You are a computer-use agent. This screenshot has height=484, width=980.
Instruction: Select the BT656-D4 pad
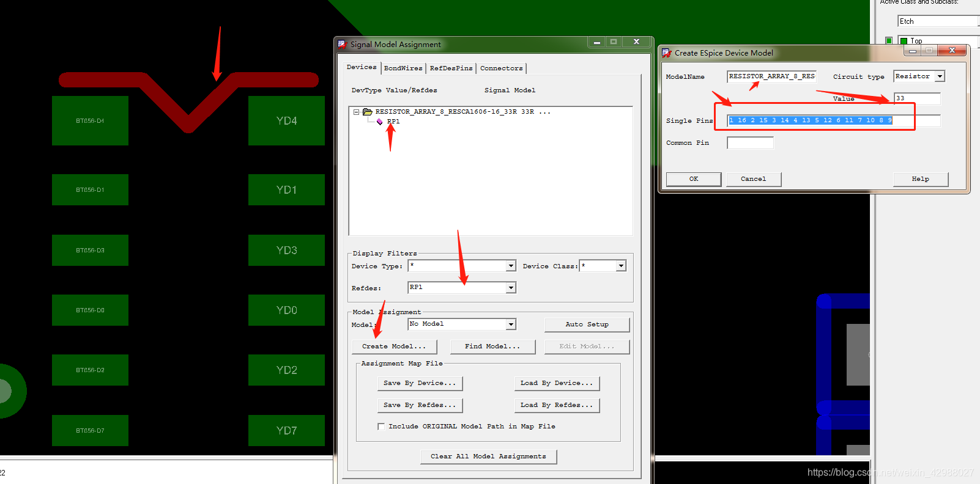pyautogui.click(x=90, y=120)
